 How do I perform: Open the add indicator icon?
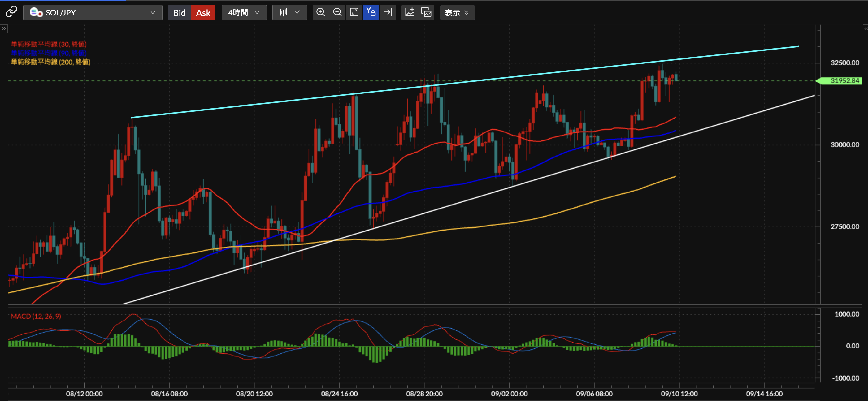[410, 12]
